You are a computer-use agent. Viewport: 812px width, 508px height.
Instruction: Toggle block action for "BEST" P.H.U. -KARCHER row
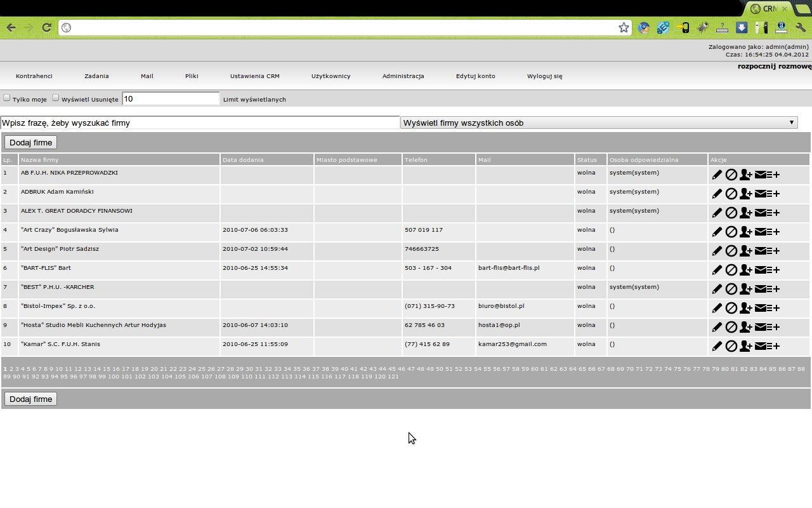click(731, 289)
